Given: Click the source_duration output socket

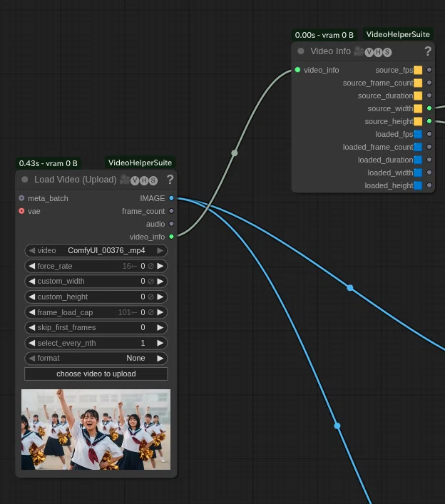Looking at the screenshot, I should tap(429, 96).
